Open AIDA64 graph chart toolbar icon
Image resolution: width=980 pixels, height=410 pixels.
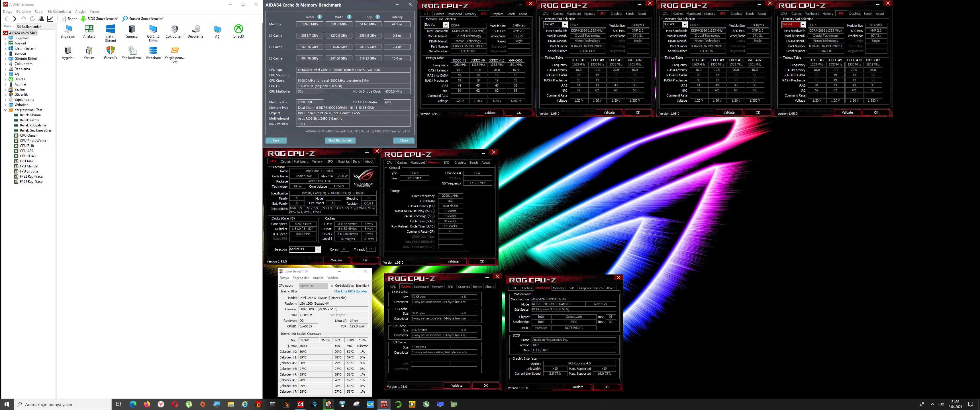(x=50, y=19)
